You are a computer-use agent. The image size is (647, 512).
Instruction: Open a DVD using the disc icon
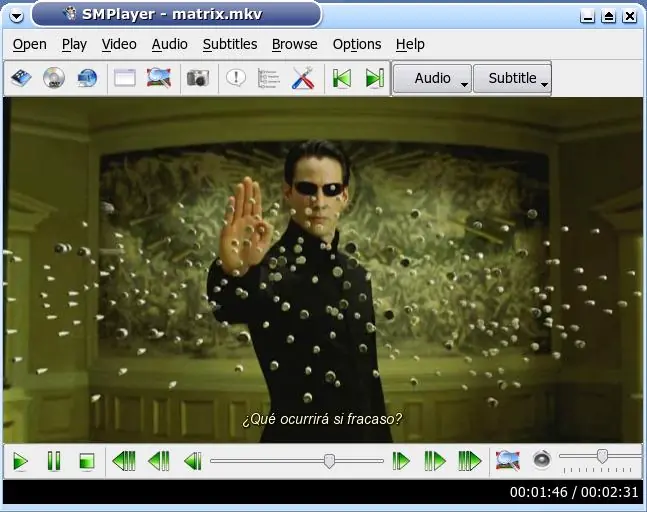pos(54,78)
